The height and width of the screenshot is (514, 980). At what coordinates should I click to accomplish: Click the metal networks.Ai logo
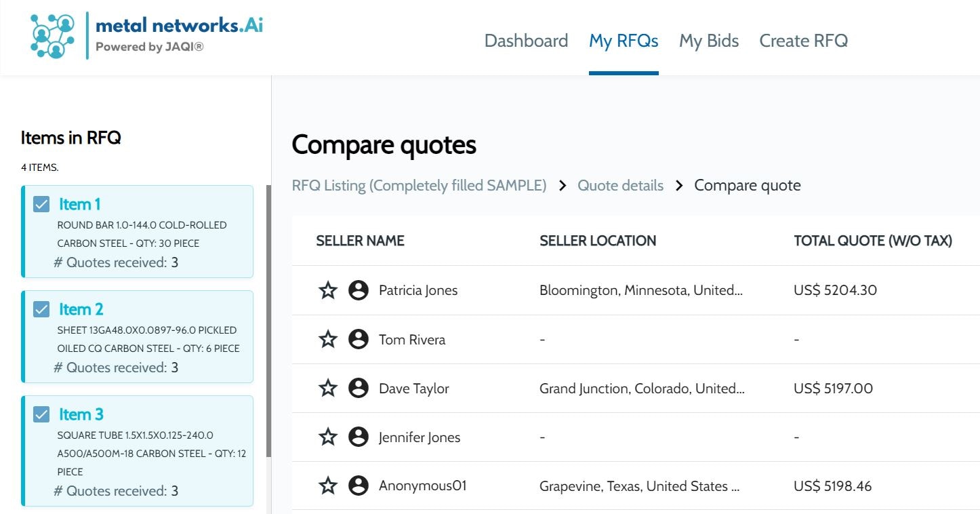coord(146,35)
